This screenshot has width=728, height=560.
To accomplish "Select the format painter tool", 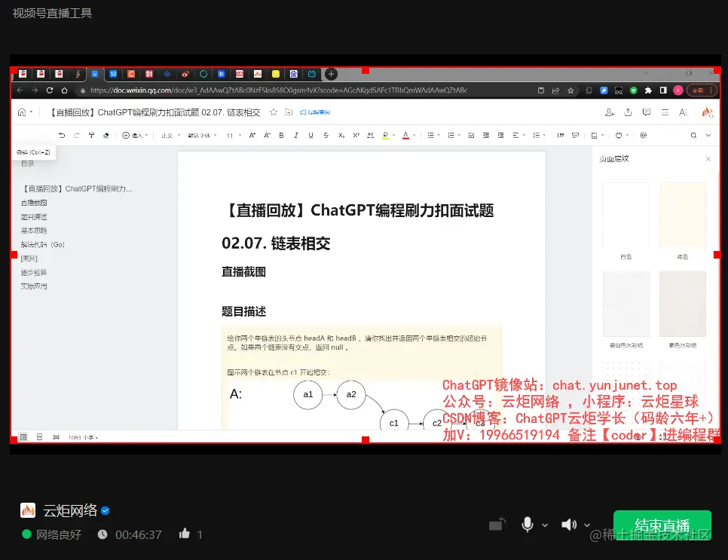I will [x=91, y=135].
